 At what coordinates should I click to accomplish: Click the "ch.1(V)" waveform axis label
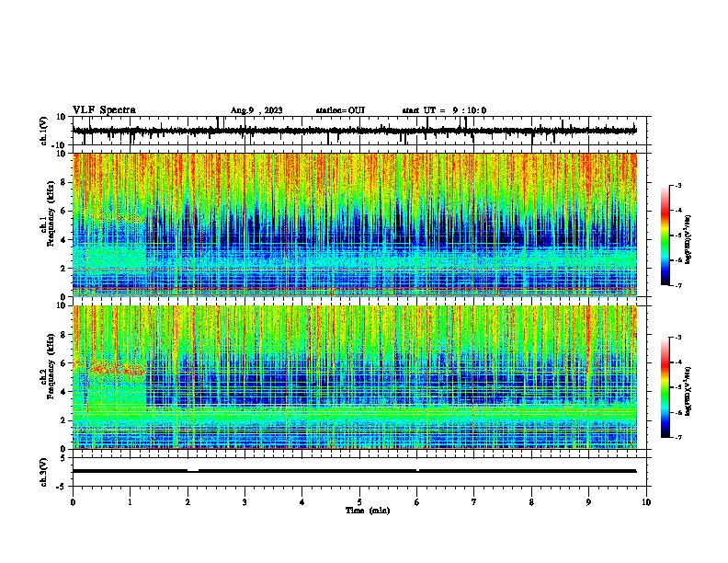[44, 131]
